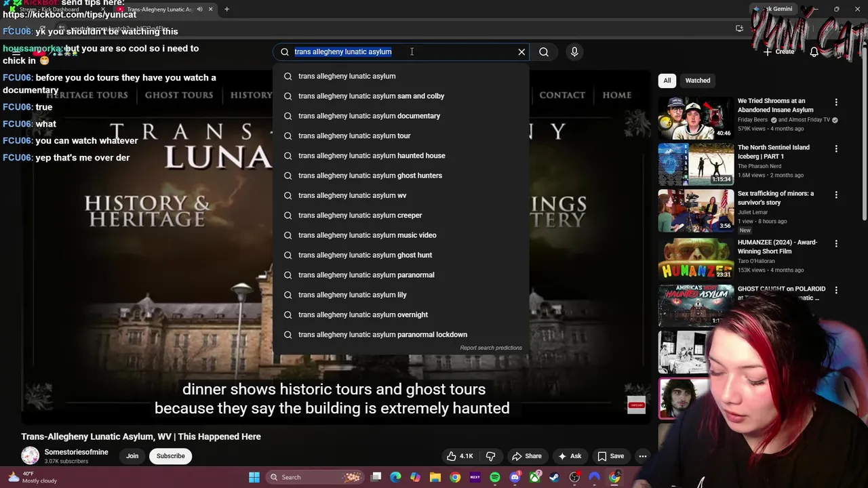Pick suggestion ending in 'wv'
Image resolution: width=868 pixels, height=488 pixels.
click(401, 195)
